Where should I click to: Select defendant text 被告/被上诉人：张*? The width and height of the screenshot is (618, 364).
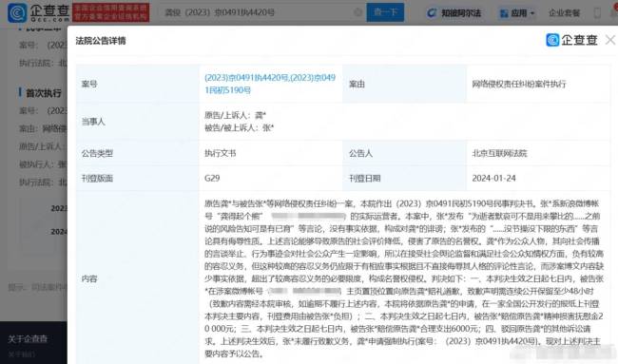click(239, 127)
